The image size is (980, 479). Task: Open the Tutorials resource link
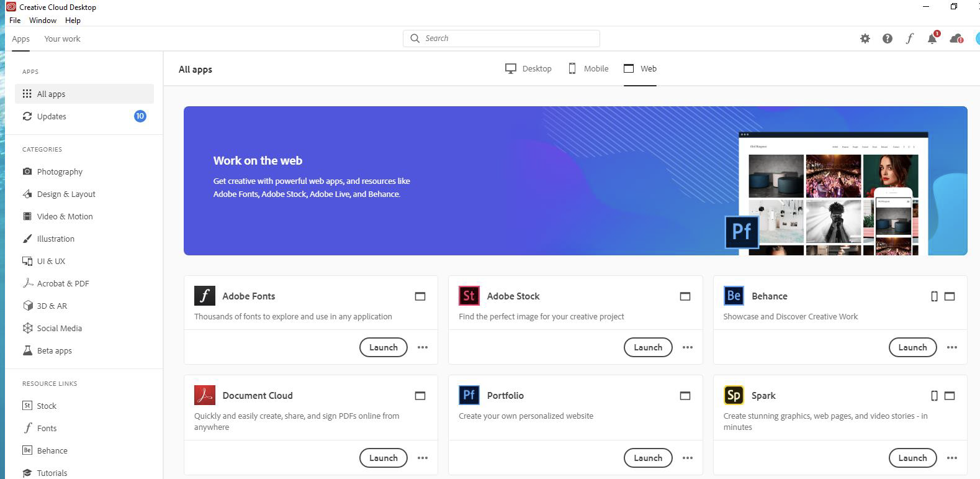52,473
